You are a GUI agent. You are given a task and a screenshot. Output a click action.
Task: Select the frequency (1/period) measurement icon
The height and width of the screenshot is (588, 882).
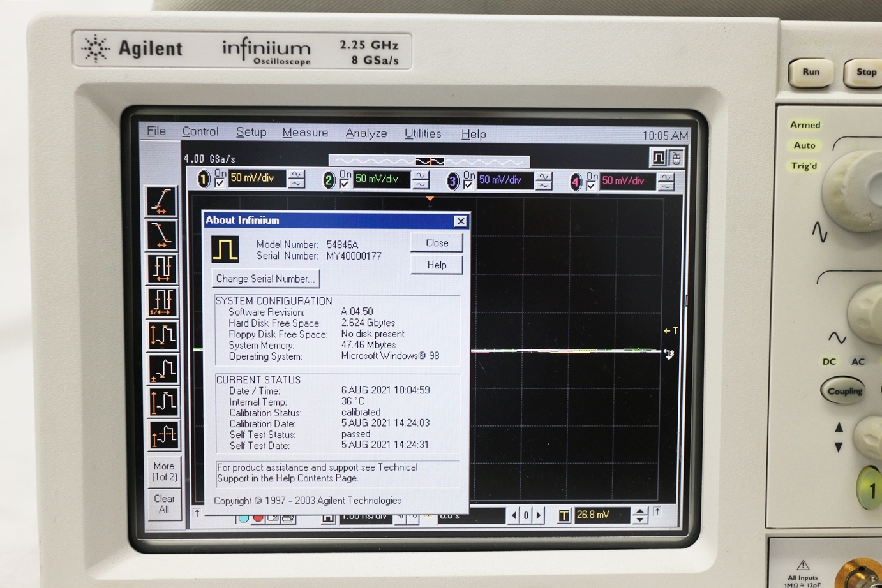coord(162,302)
